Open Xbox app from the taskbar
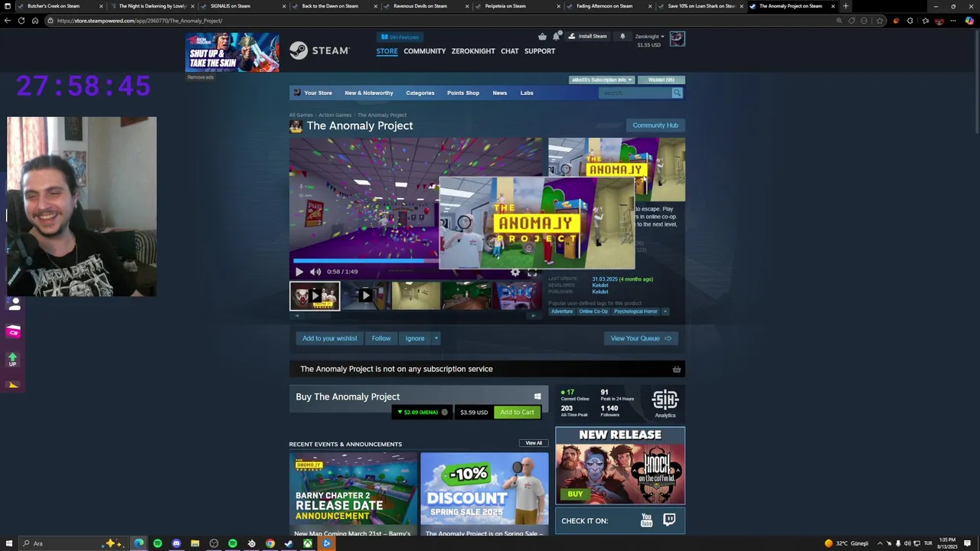The image size is (980, 551). pyautogui.click(x=308, y=543)
